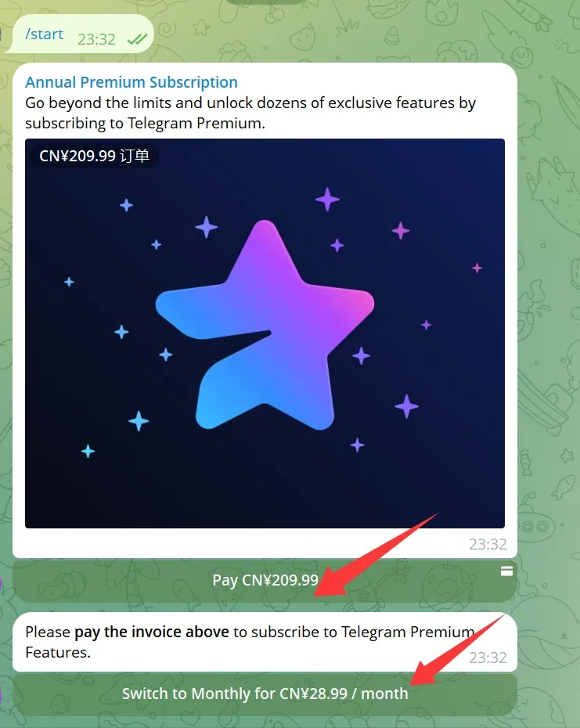Click the bold 'pay the invoice above' text
This screenshot has height=728, width=580.
pyautogui.click(x=152, y=632)
